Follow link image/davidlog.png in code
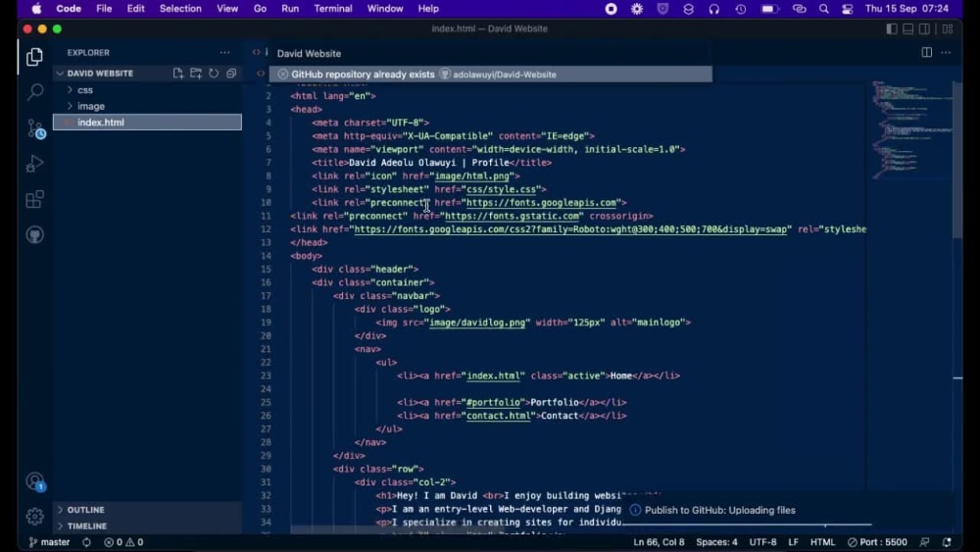Viewport: 980px width, 552px height. click(x=477, y=323)
